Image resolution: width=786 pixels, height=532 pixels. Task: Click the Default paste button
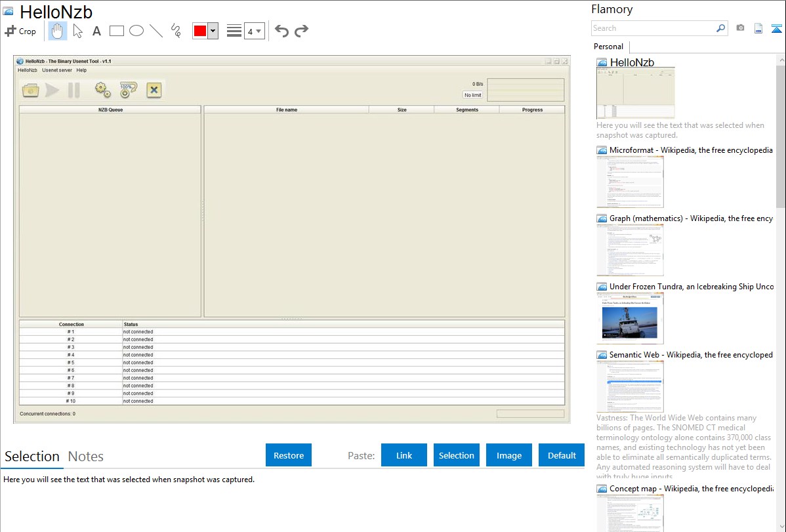pos(562,455)
